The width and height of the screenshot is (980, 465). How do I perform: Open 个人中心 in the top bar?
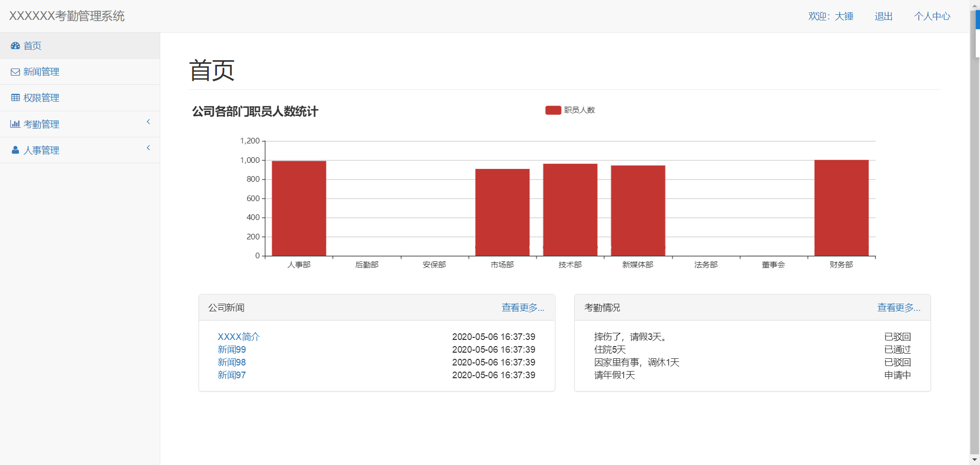[932, 16]
